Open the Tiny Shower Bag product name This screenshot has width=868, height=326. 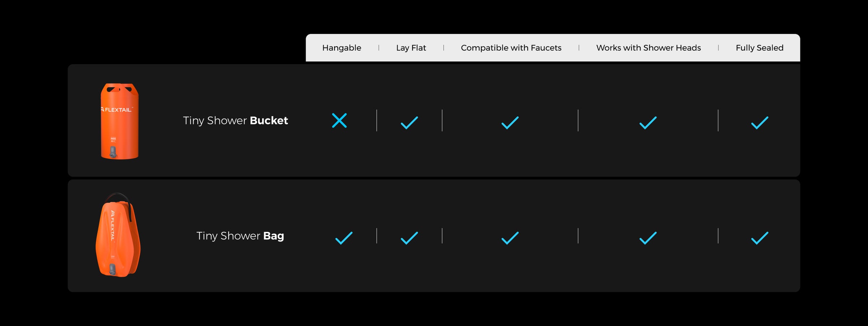click(240, 236)
